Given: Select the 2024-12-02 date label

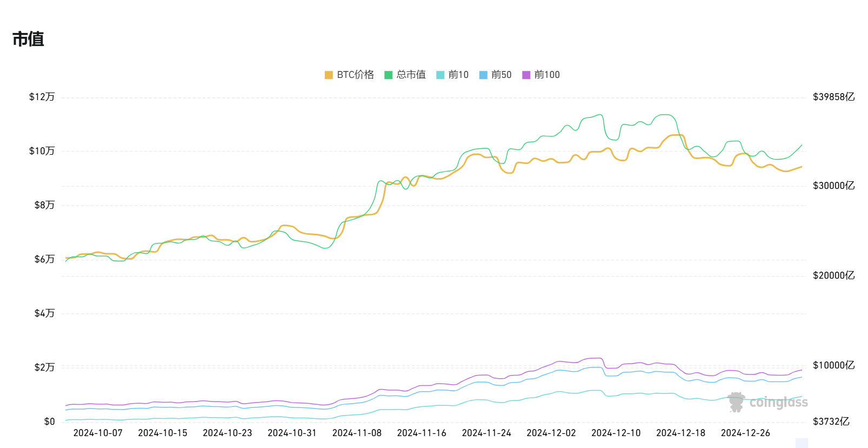Looking at the screenshot, I should click(x=551, y=433).
